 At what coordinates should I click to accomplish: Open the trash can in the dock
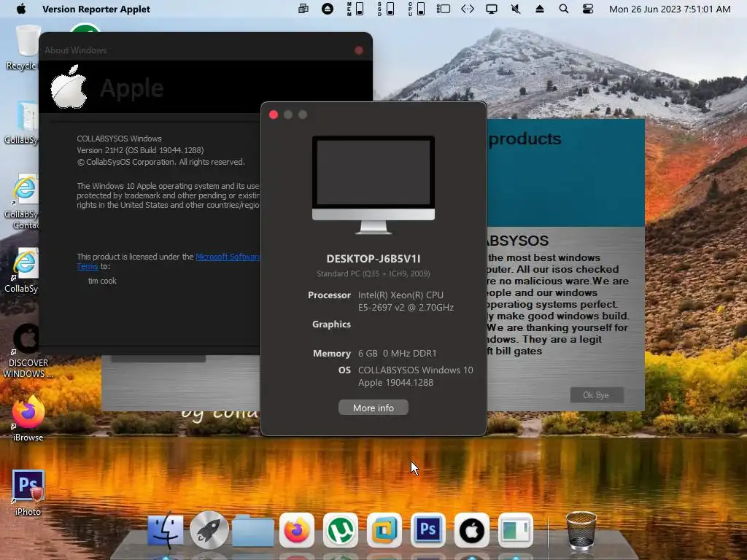click(x=581, y=530)
